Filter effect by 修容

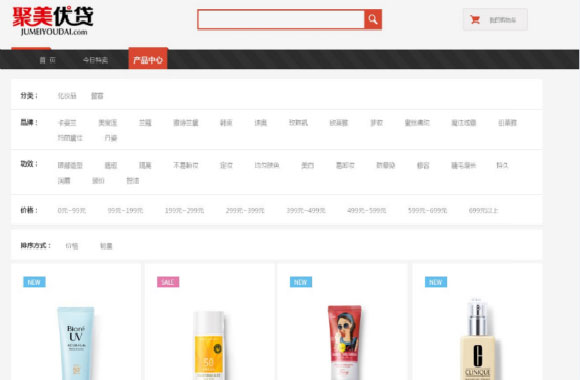pyautogui.click(x=423, y=165)
